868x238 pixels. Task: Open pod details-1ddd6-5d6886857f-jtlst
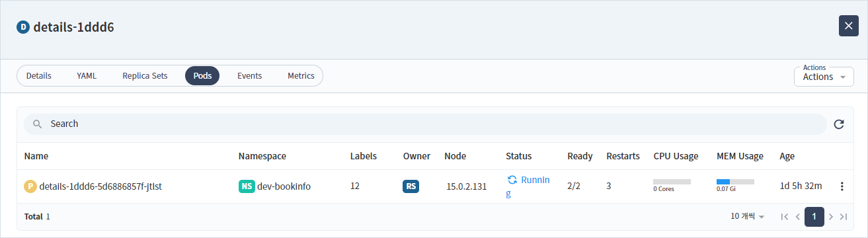pyautogui.click(x=100, y=186)
